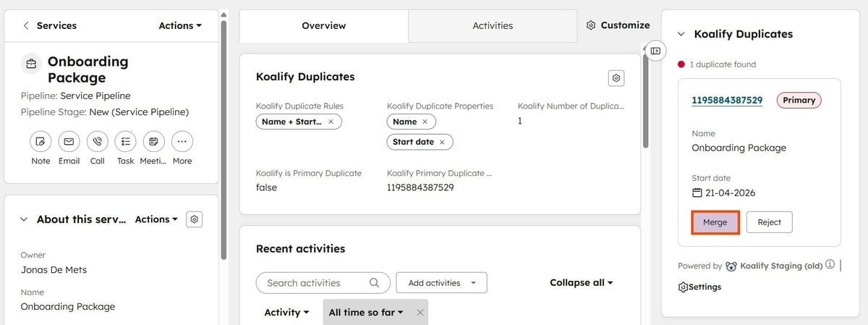
Task: Open the Collapse all dropdown
Action: (582, 282)
